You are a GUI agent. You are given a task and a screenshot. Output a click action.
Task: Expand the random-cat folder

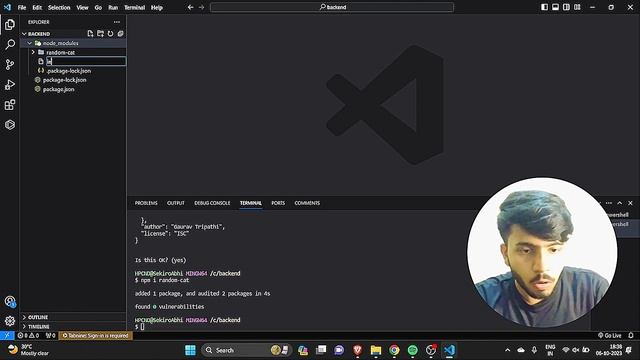[33, 52]
